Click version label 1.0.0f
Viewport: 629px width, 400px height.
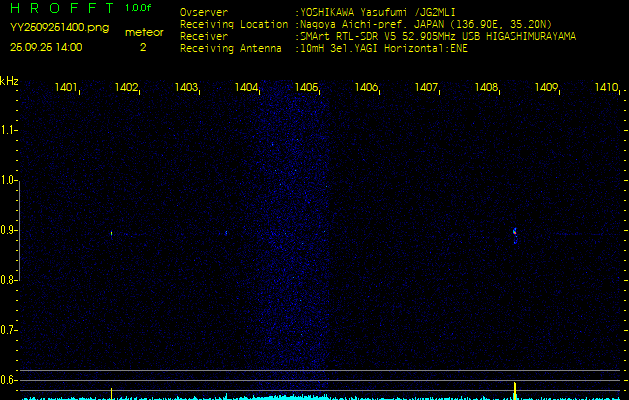[x=138, y=8]
